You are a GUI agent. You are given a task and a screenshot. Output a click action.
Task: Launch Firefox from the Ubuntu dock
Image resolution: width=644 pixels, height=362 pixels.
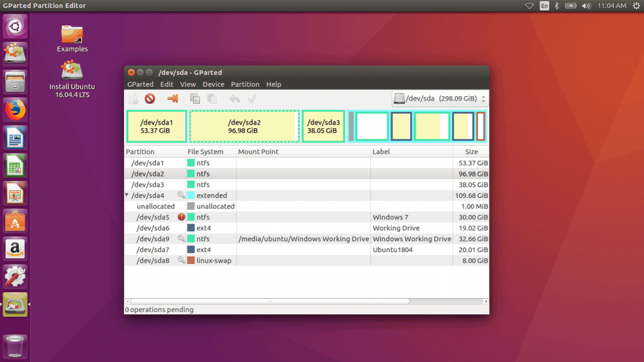pyautogui.click(x=14, y=109)
